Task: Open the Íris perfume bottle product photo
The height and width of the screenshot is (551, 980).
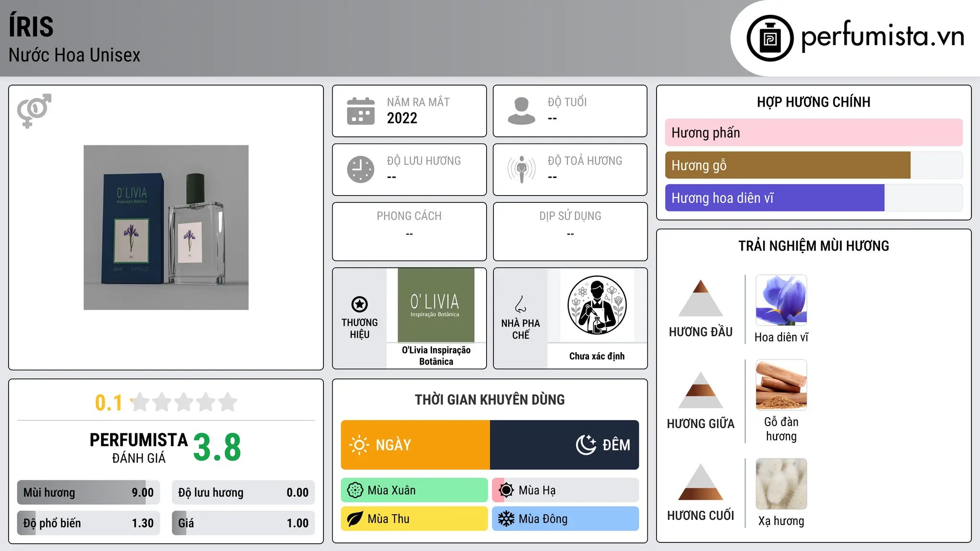Action: [x=166, y=228]
